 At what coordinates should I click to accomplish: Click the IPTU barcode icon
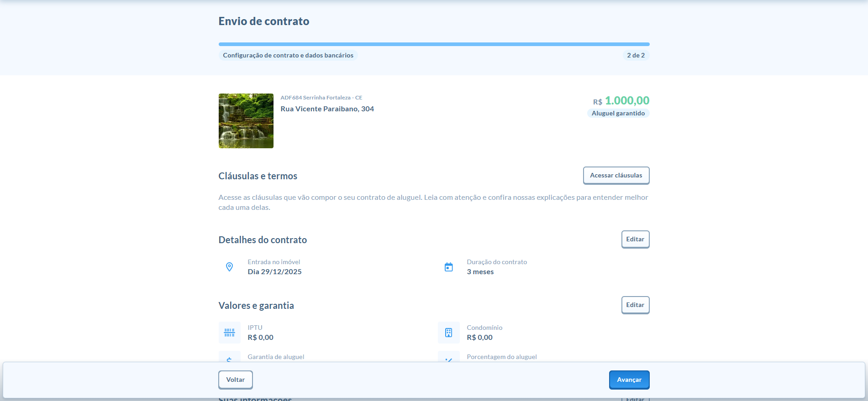point(229,333)
